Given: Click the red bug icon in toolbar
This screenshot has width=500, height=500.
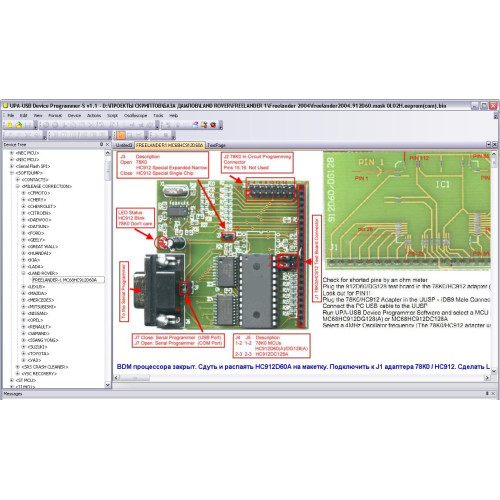Looking at the screenshot, I should coord(213,125).
